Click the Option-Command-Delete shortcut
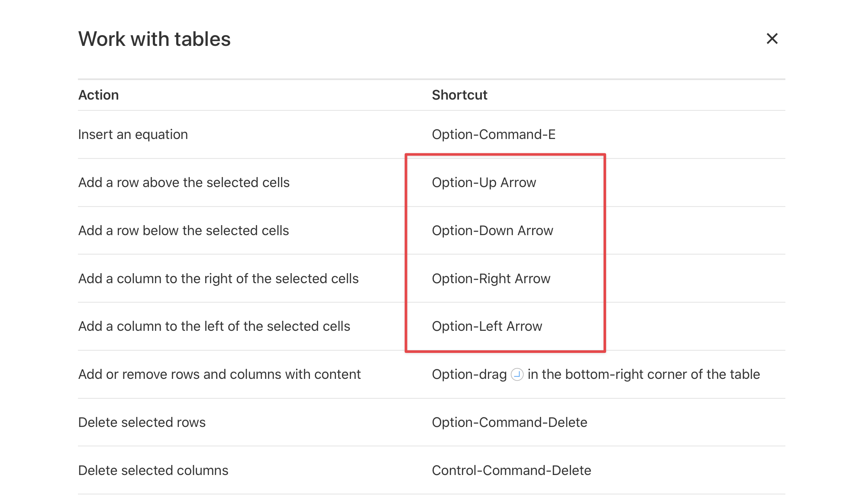This screenshot has height=504, width=859. (510, 423)
